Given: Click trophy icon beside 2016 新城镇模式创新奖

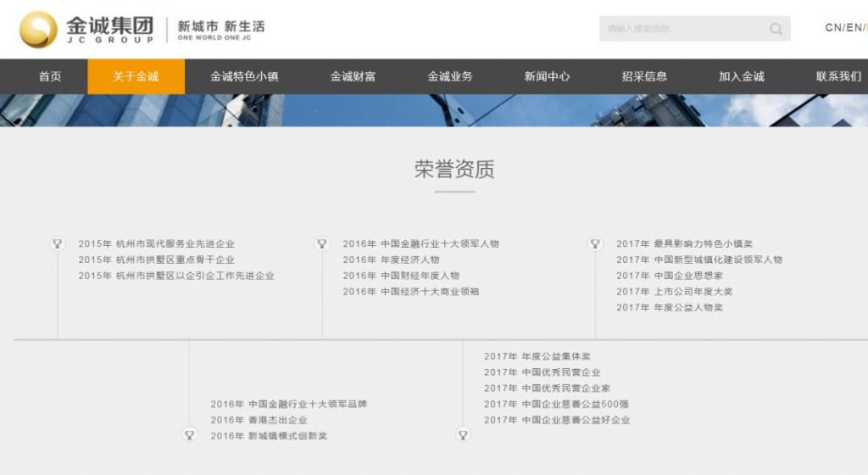Looking at the screenshot, I should (x=190, y=435).
